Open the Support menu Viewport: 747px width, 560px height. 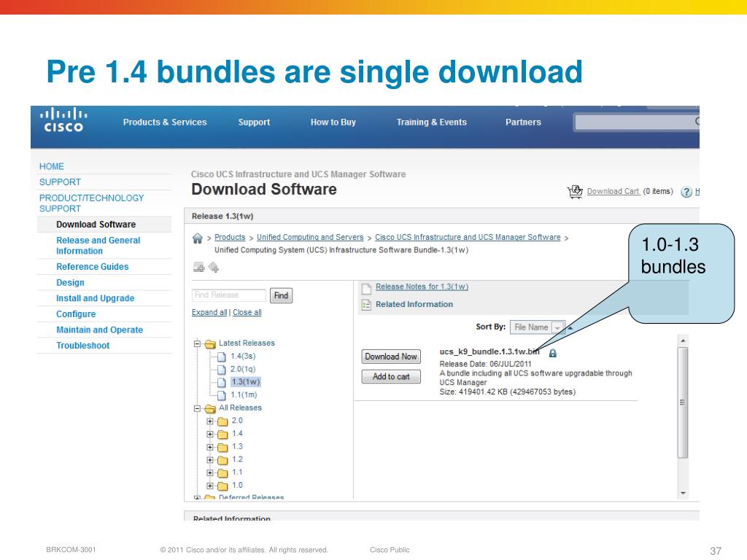point(254,122)
